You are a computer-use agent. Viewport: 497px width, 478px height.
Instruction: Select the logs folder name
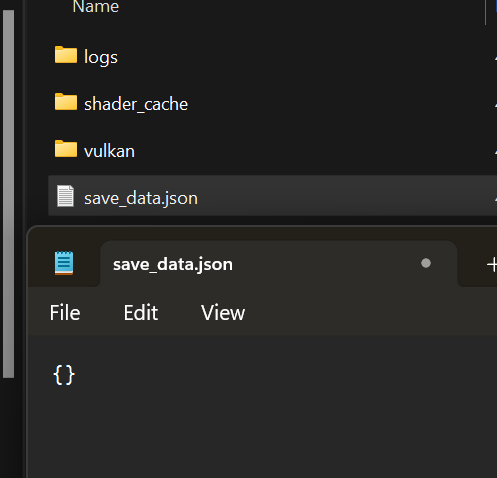(x=101, y=57)
